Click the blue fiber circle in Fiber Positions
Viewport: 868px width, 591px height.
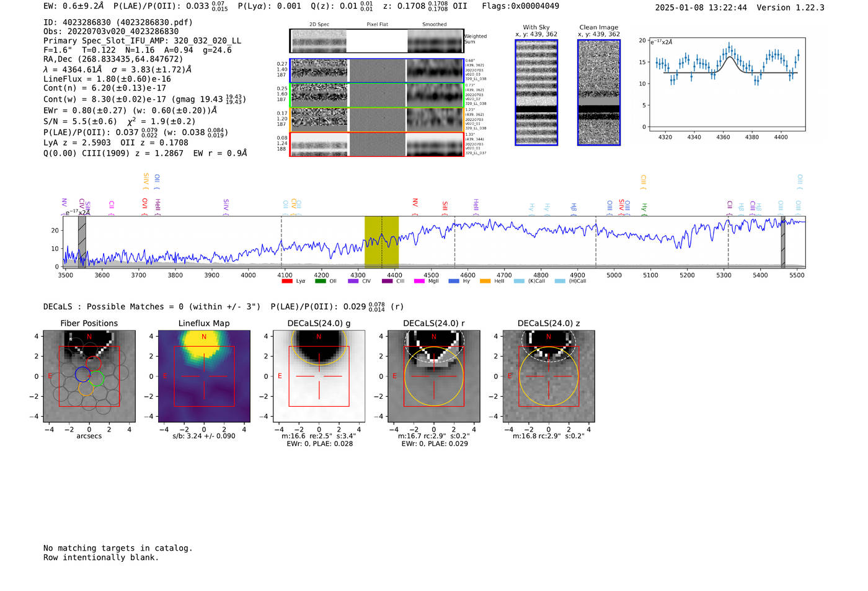(x=83, y=374)
